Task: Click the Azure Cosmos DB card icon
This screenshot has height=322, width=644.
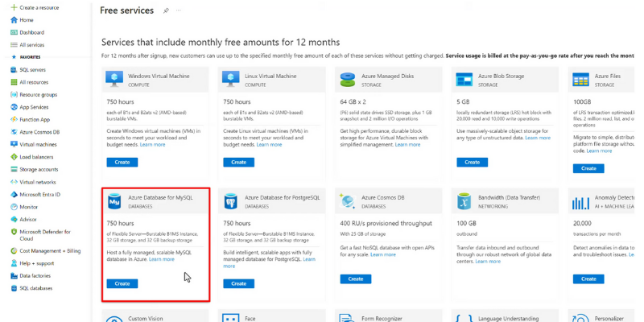Action: [348, 200]
